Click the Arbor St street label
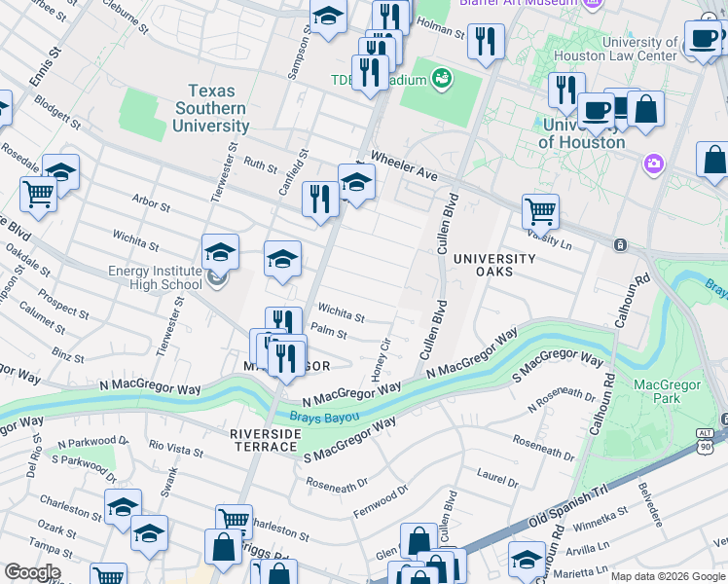The height and width of the screenshot is (584, 728). pos(151,202)
